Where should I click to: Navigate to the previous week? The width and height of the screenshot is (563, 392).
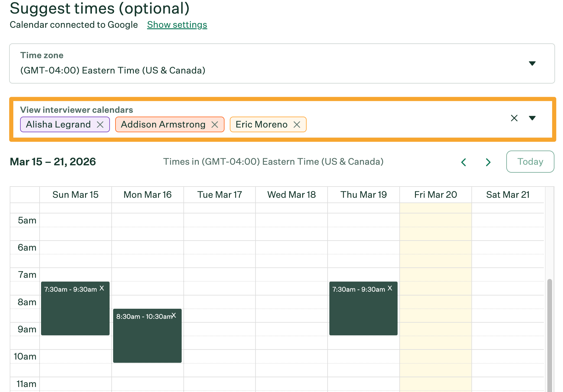pos(463,162)
